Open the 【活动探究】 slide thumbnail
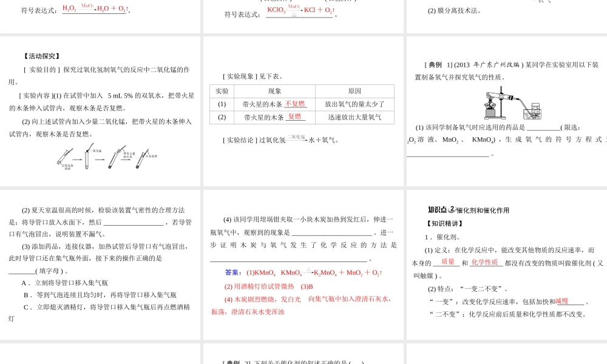The height and width of the screenshot is (364, 607). click(x=100, y=112)
